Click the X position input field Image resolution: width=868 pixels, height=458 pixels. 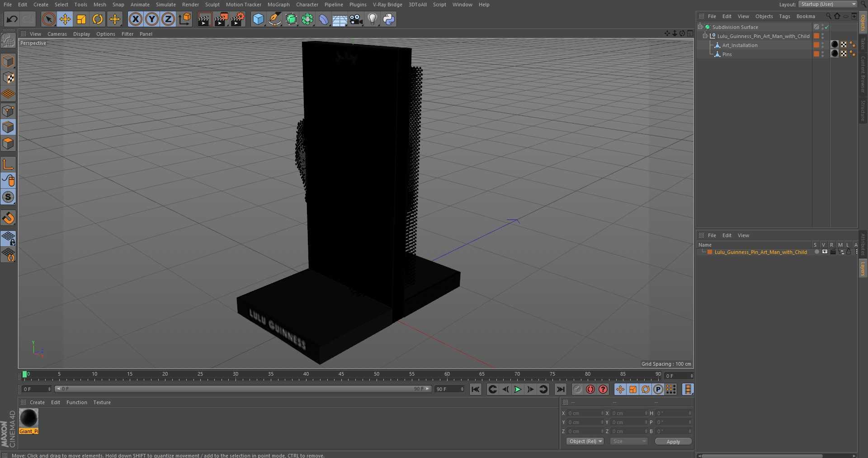coord(585,413)
